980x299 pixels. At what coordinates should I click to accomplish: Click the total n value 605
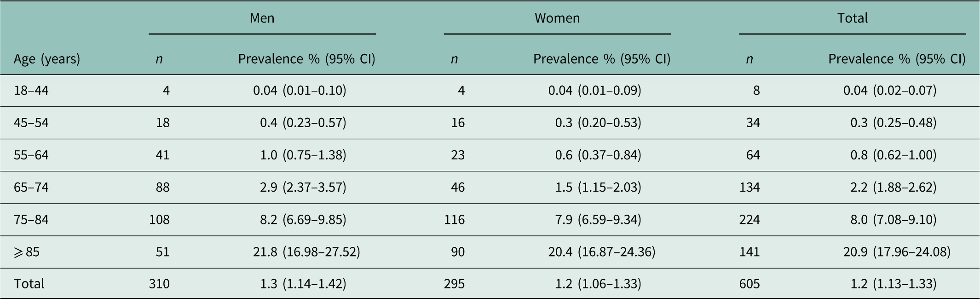click(749, 283)
